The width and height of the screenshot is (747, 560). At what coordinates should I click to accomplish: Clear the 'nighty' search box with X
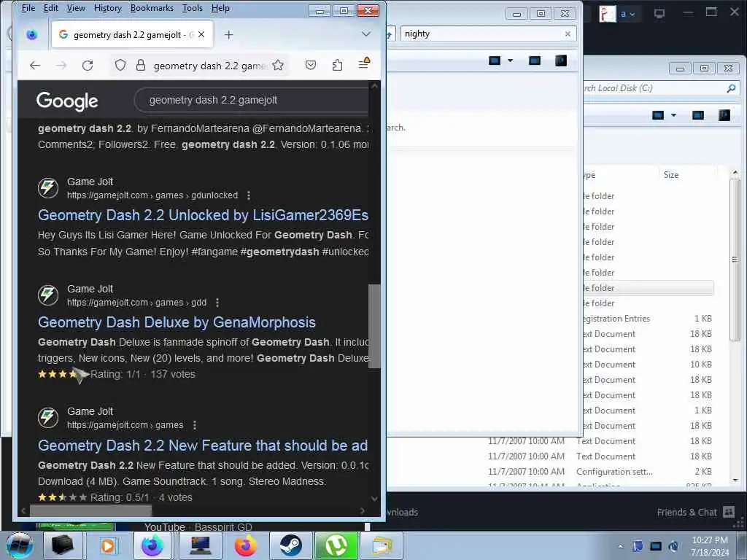pyautogui.click(x=568, y=34)
